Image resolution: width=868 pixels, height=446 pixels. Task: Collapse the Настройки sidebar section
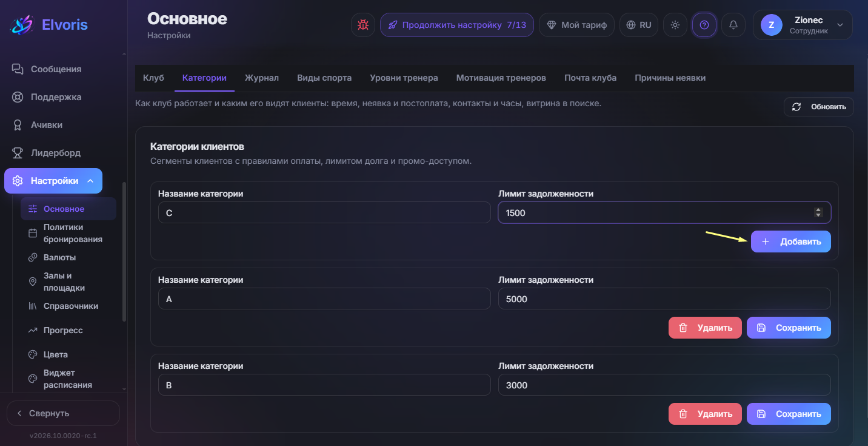(53, 181)
